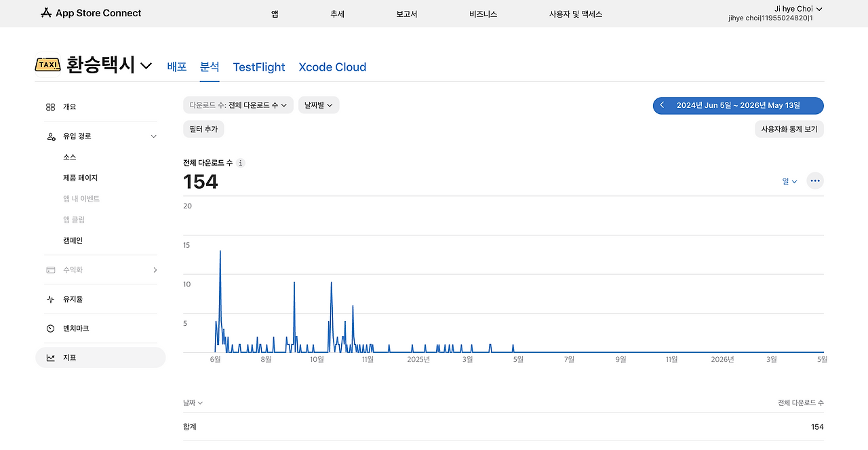Click the highest peak on the download chart
The height and width of the screenshot is (450, 868).
[x=220, y=252]
